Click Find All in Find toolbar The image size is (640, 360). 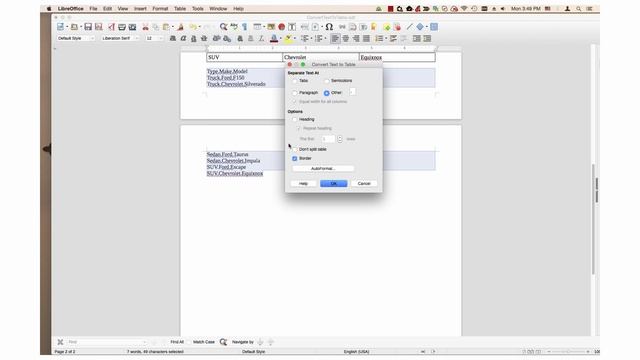point(177,342)
